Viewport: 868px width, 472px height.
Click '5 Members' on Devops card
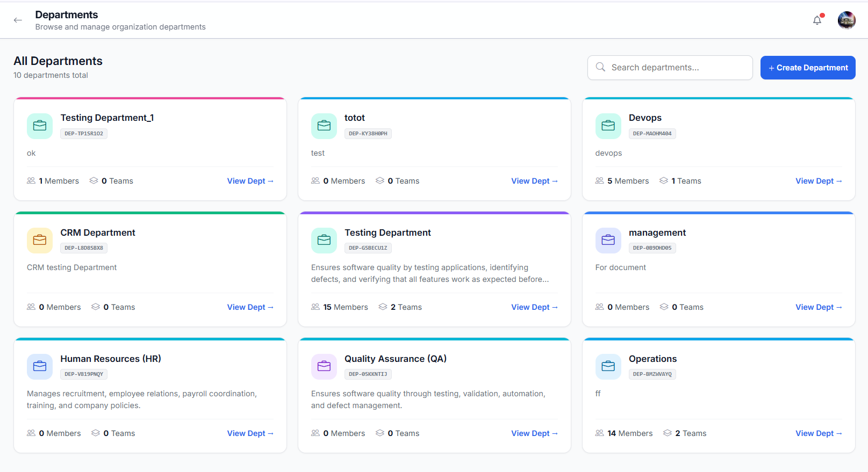click(628, 181)
